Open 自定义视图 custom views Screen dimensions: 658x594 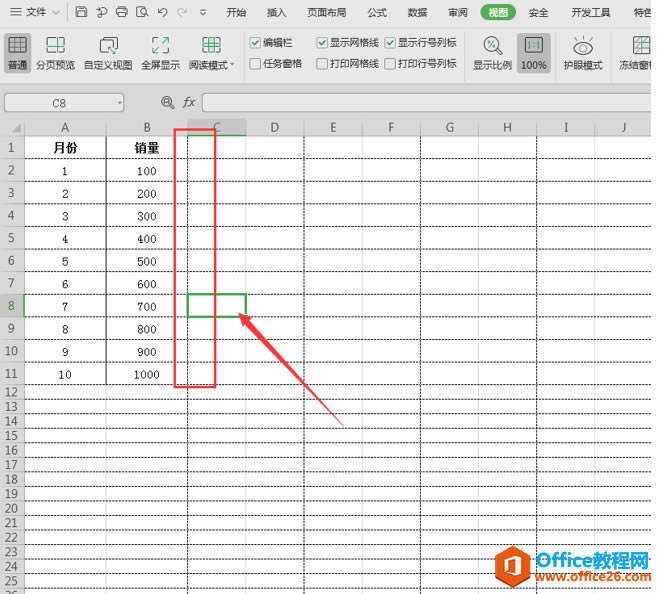click(x=108, y=52)
